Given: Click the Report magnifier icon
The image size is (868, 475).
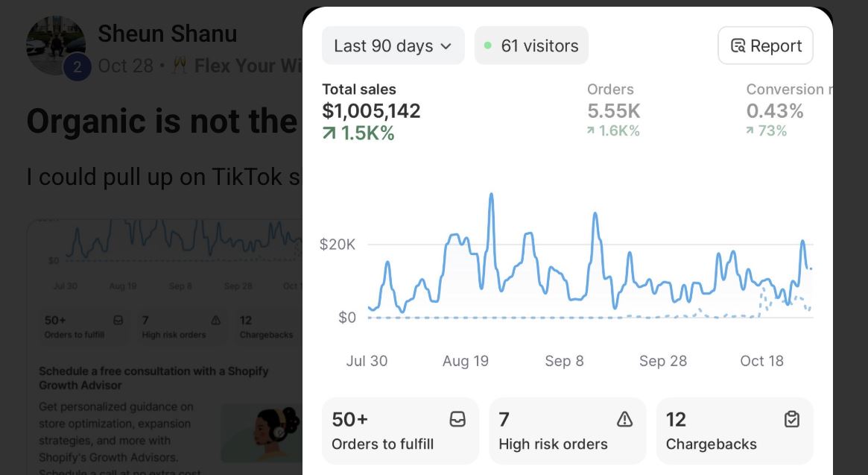Looking at the screenshot, I should 738,45.
